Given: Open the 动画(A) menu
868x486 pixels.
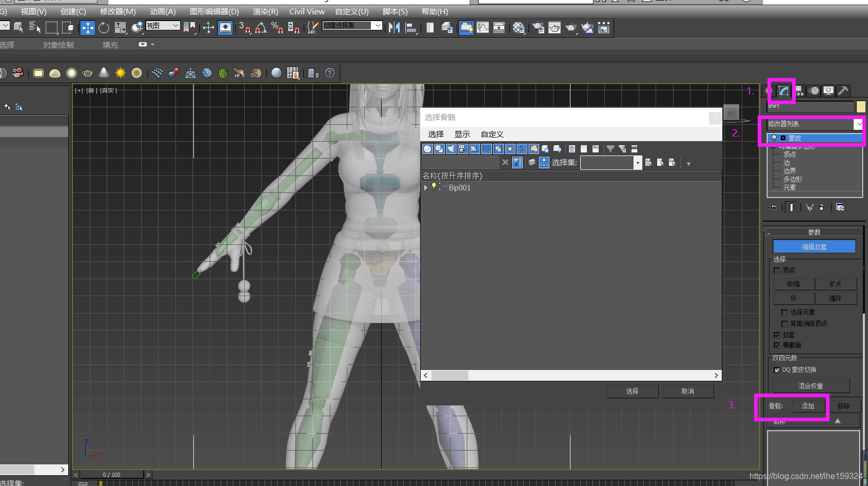Looking at the screenshot, I should point(163,11).
